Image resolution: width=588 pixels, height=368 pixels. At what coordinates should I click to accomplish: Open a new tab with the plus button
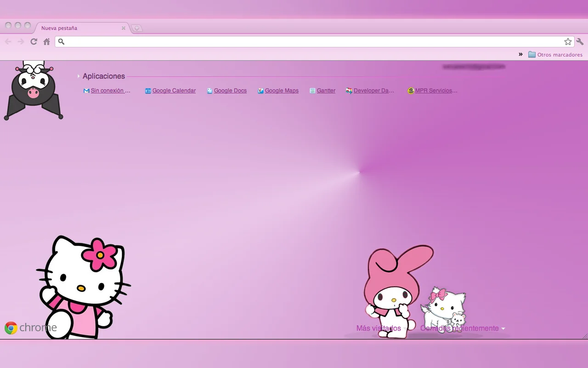click(136, 28)
